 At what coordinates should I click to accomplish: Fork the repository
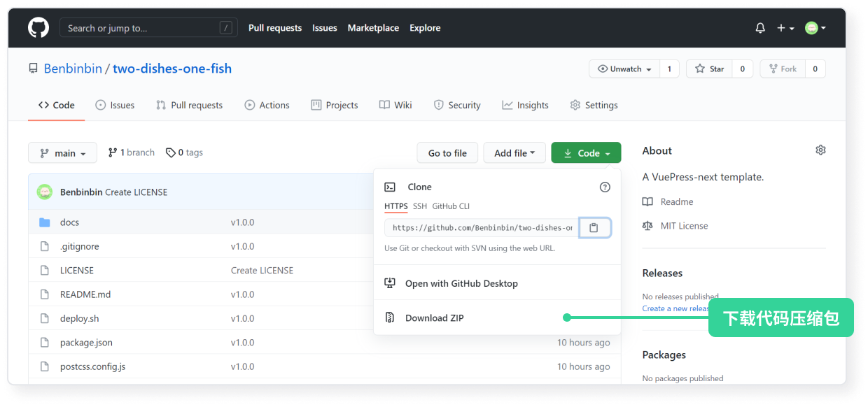point(783,69)
